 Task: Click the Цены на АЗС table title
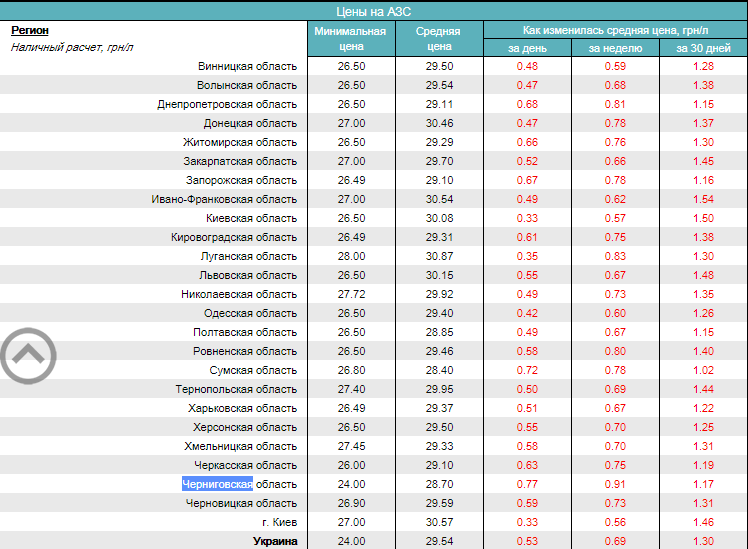(x=374, y=10)
